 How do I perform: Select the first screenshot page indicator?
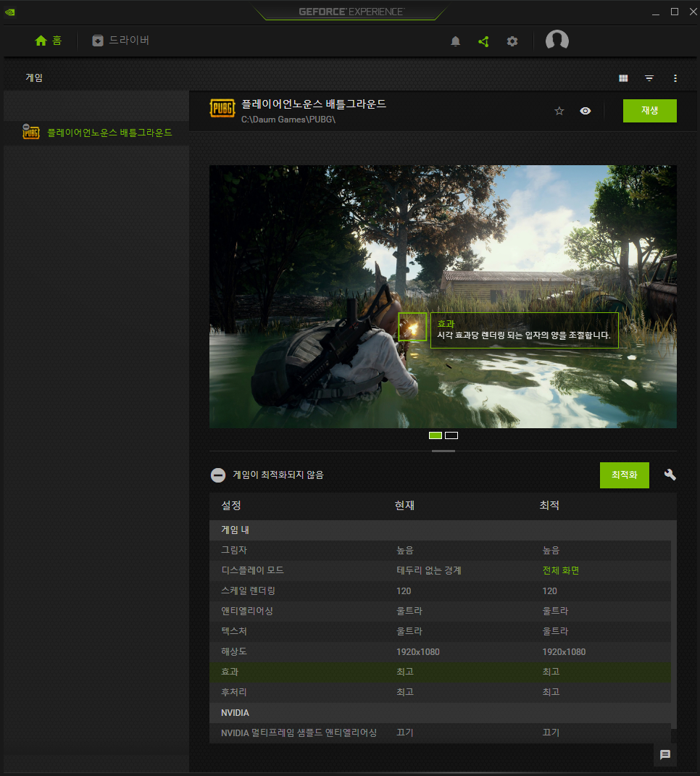point(436,435)
